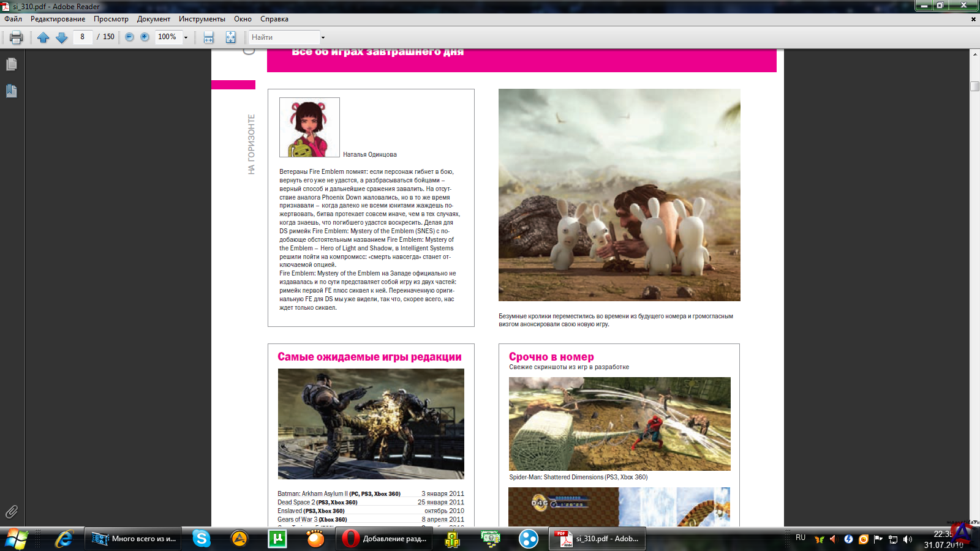Open the Action Center flag tray icon
The height and width of the screenshot is (551, 980).
[x=878, y=539]
